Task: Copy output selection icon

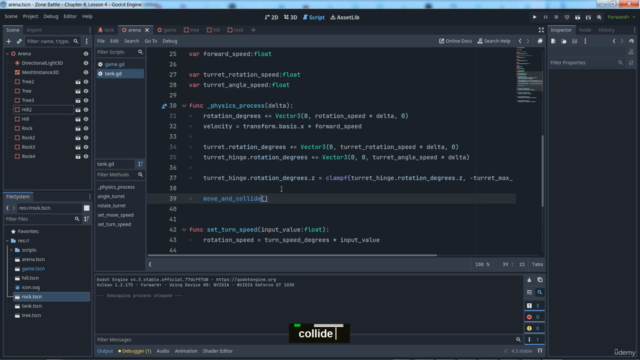Action: coord(540,280)
